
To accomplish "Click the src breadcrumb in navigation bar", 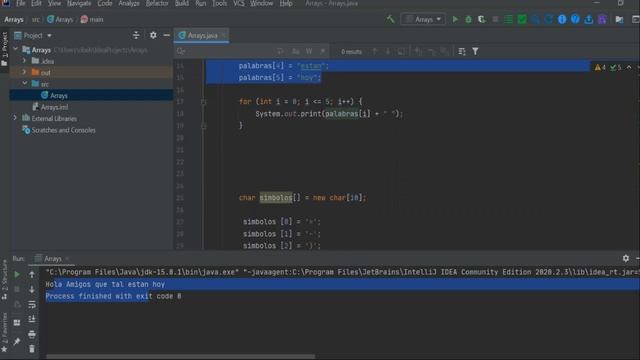I will (x=36, y=19).
